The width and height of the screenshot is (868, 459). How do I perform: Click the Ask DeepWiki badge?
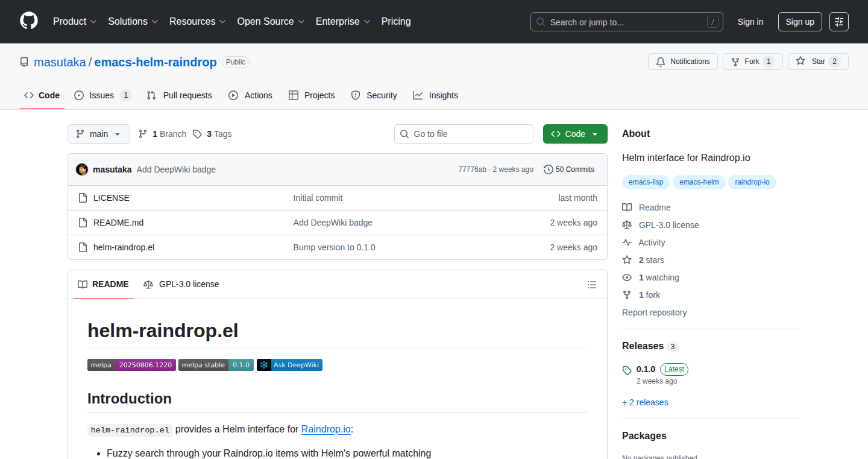click(289, 365)
